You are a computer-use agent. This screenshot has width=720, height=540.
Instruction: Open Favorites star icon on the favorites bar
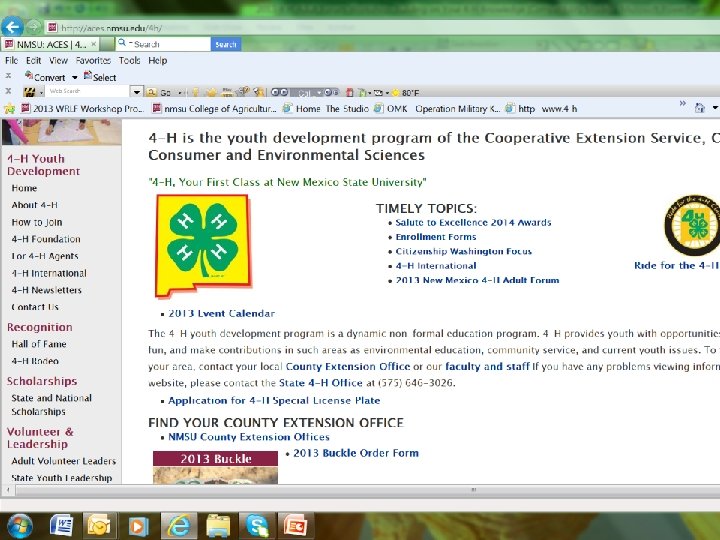pos(9,109)
